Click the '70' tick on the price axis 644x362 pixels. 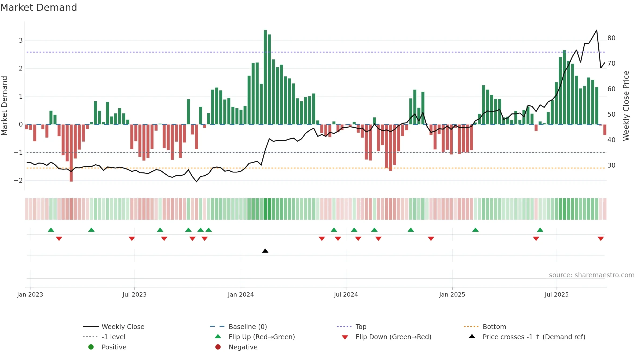(611, 63)
